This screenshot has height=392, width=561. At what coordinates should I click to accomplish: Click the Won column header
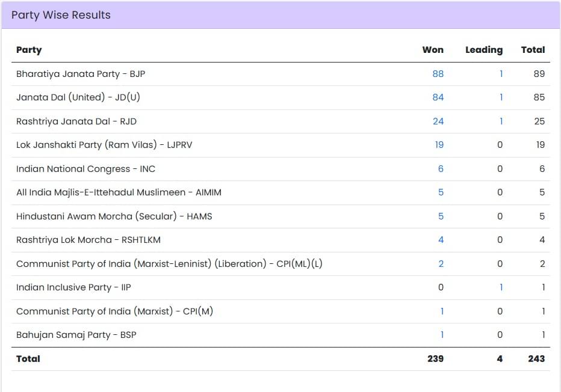(x=433, y=50)
